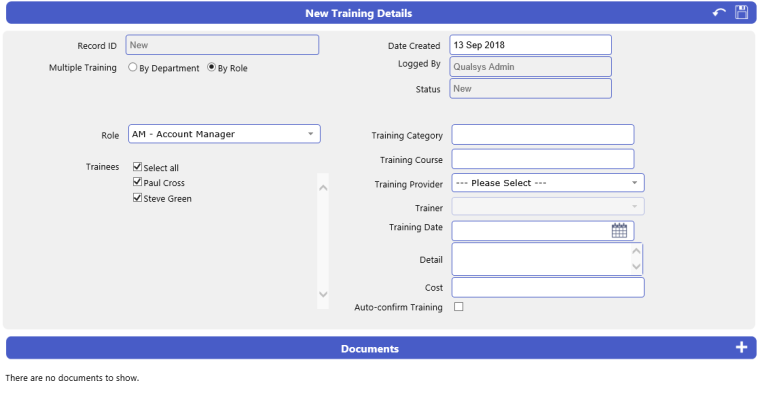Click the 'There are no documents to show.' text
The width and height of the screenshot is (760, 400).
pyautogui.click(x=72, y=378)
